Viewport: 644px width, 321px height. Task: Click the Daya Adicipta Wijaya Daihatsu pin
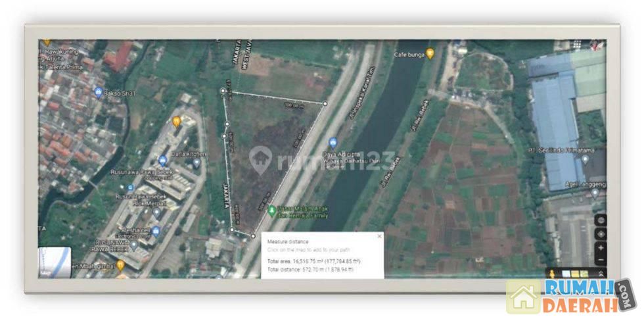tap(333, 143)
